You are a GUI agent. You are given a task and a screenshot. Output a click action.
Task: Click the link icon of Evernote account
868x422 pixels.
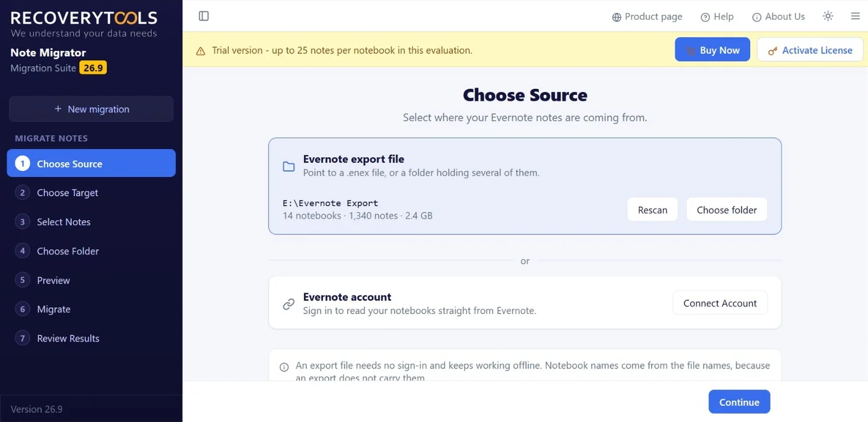288,304
